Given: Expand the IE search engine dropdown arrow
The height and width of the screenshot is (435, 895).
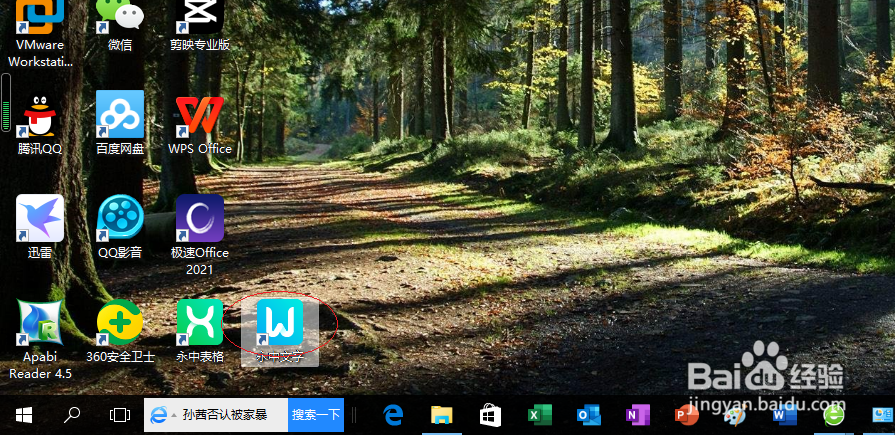Looking at the screenshot, I should pyautogui.click(x=174, y=415).
